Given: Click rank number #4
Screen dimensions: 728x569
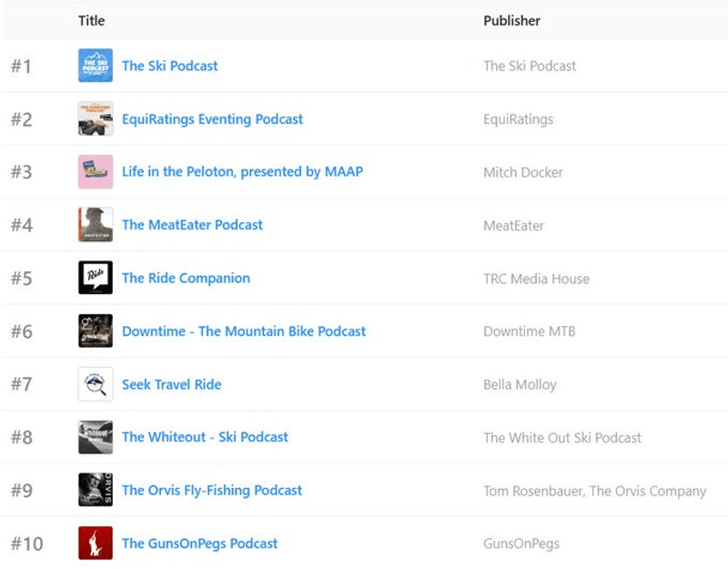Looking at the screenshot, I should [x=21, y=225].
